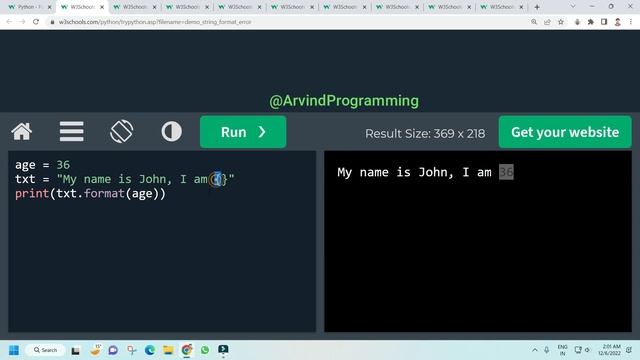Open Task View from the taskbar
The width and height of the screenshot is (640, 360).
pyautogui.click(x=76, y=350)
